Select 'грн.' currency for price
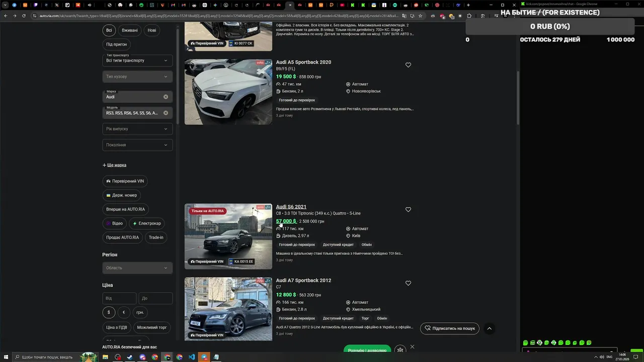The height and width of the screenshot is (362, 644). tap(140, 312)
